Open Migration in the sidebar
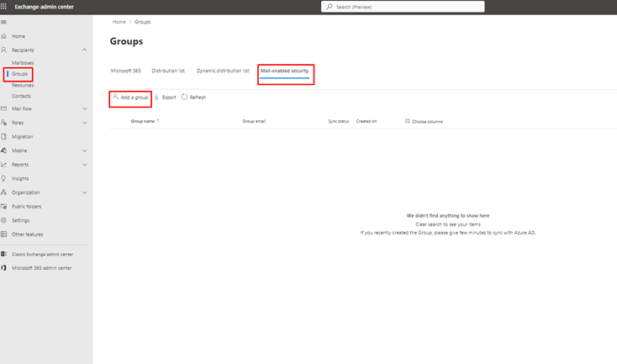Image resolution: width=617 pixels, height=364 pixels. (23, 136)
